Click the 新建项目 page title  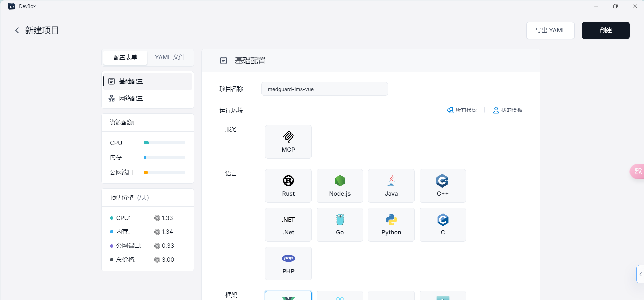(42, 30)
